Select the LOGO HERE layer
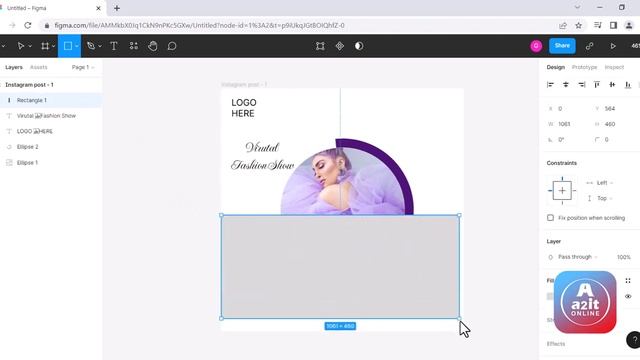 [x=51, y=131]
